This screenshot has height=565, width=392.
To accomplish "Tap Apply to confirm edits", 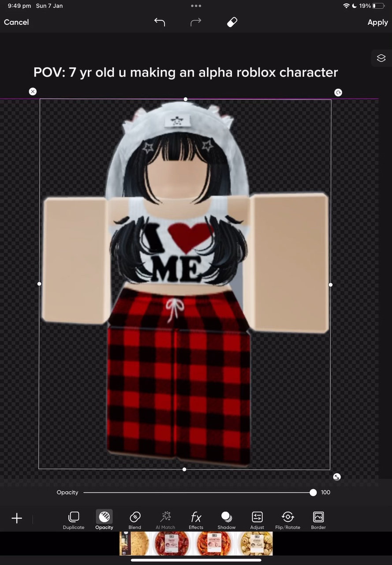I will pos(377,22).
